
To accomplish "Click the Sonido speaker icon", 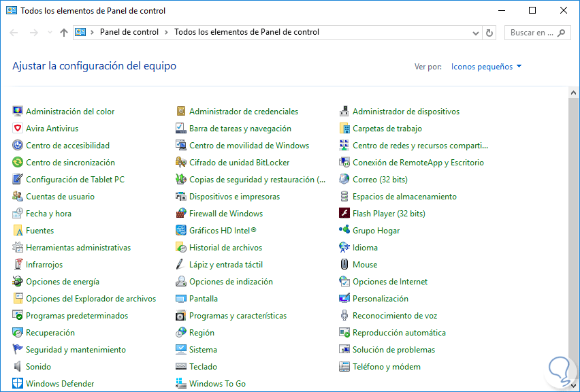I will tap(18, 367).
